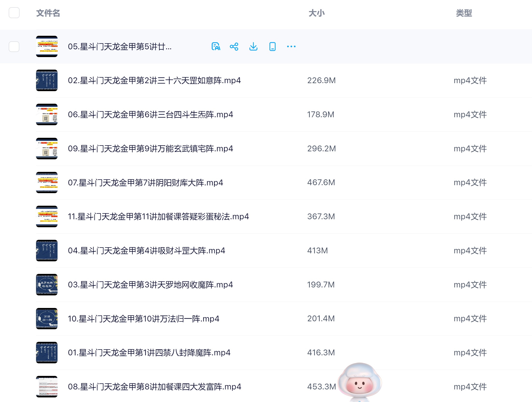Click the share icon for file 05
This screenshot has width=532, height=402.
click(235, 46)
